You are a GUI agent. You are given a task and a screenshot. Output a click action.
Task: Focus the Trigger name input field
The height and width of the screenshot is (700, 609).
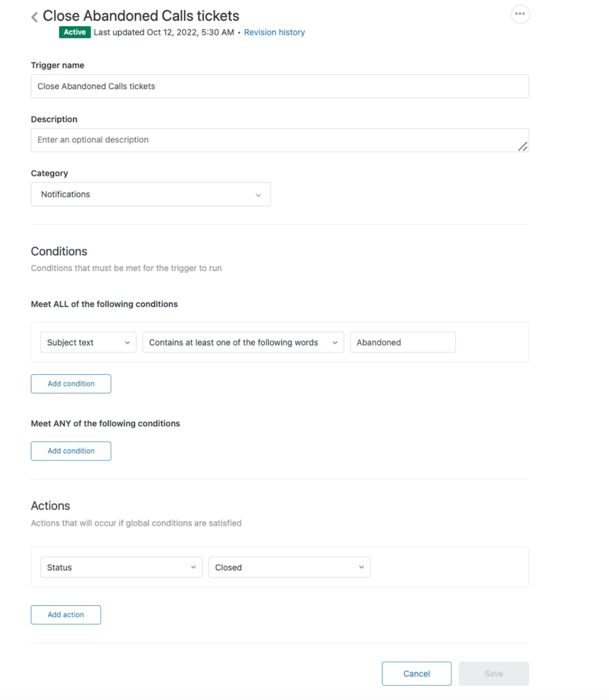(x=280, y=86)
